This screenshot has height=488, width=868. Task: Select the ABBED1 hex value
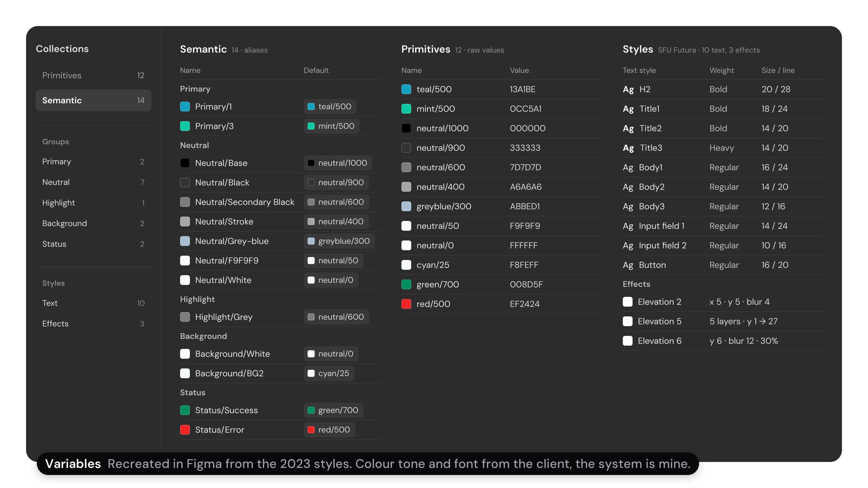tap(525, 206)
